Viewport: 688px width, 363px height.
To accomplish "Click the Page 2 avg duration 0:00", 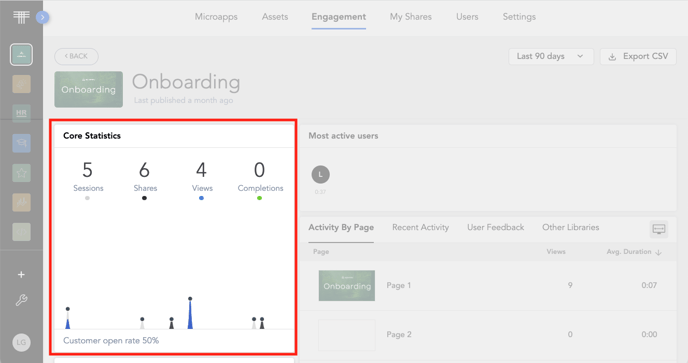I will click(x=649, y=334).
